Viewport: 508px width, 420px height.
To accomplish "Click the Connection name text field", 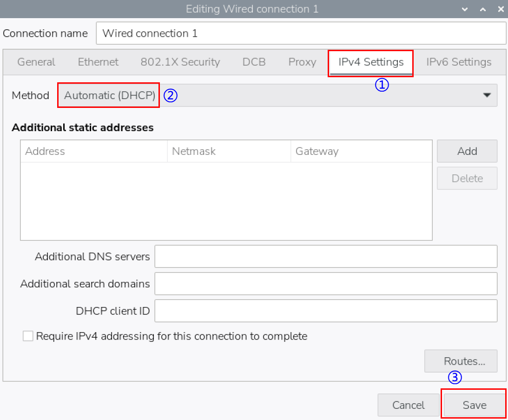I will (x=301, y=33).
